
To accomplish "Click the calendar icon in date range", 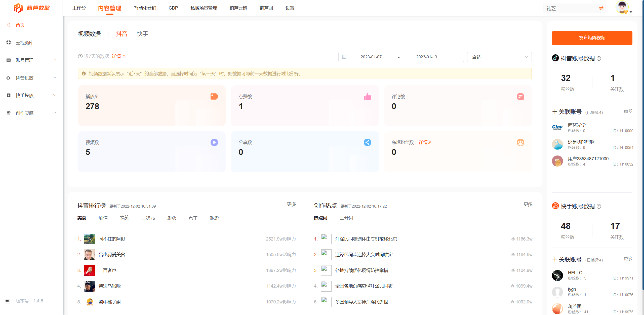I will click(x=344, y=57).
